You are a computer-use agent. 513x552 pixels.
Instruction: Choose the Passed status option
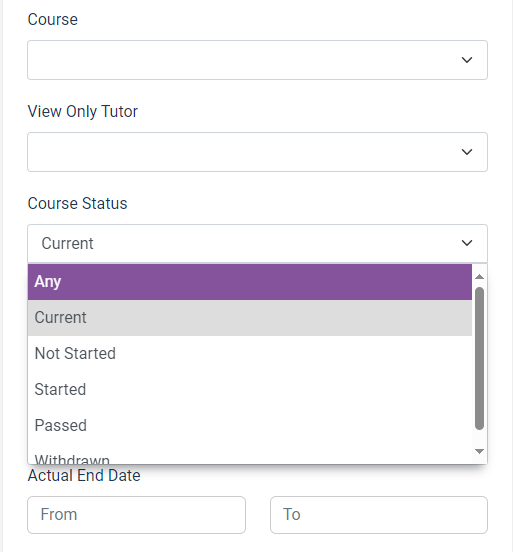coord(250,425)
